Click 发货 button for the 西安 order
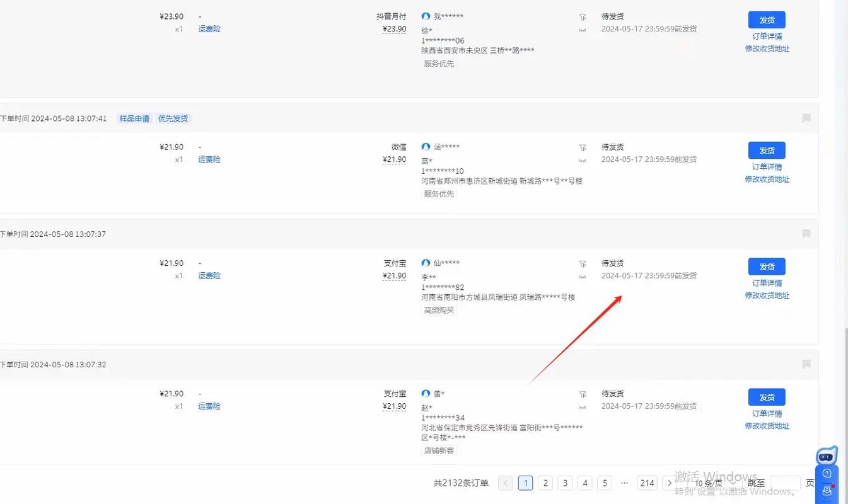Image resolution: width=848 pixels, height=504 pixels. (767, 20)
